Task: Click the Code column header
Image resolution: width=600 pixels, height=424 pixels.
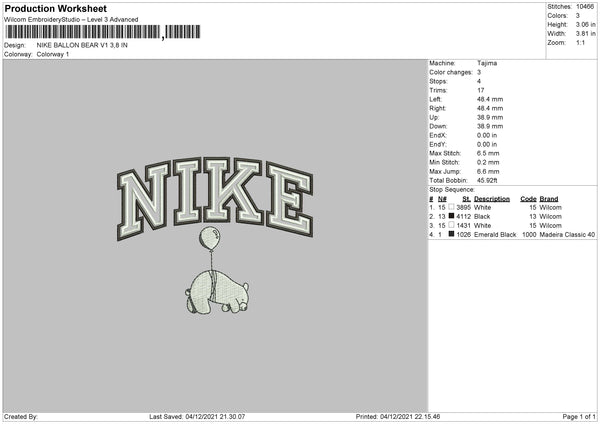Action: click(x=528, y=199)
